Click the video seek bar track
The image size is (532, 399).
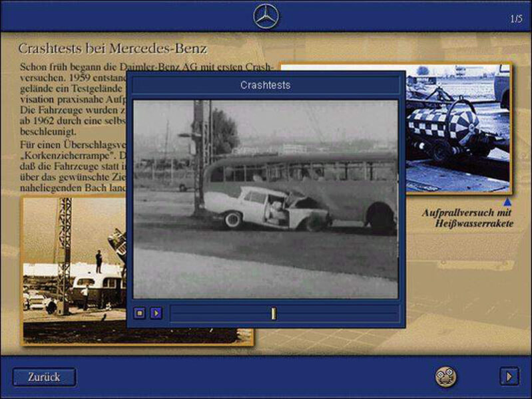[284, 313]
